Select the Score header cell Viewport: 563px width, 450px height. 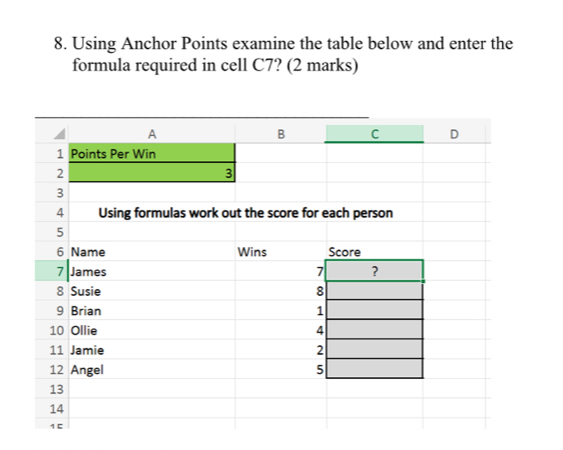tap(374, 251)
